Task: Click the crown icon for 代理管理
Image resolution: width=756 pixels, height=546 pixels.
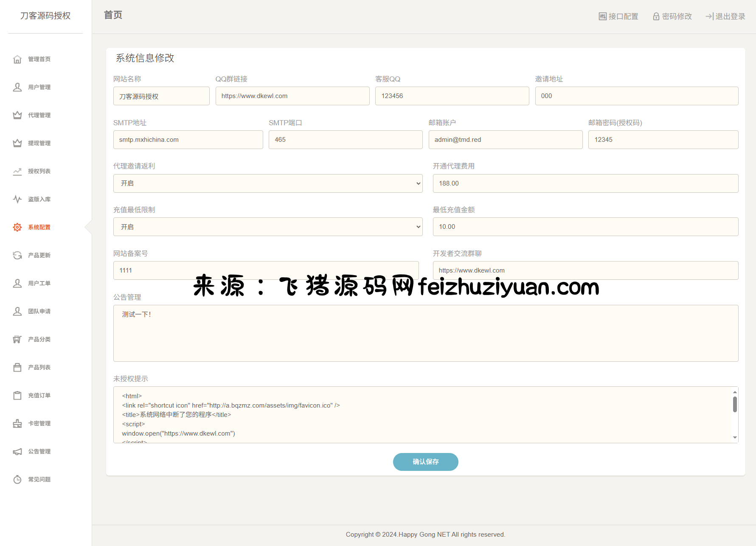Action: pos(17,115)
